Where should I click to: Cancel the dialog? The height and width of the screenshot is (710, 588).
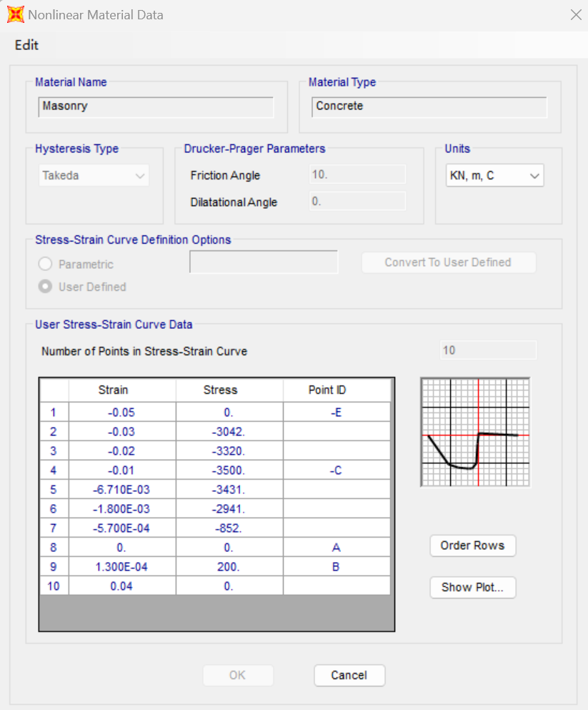tap(349, 675)
